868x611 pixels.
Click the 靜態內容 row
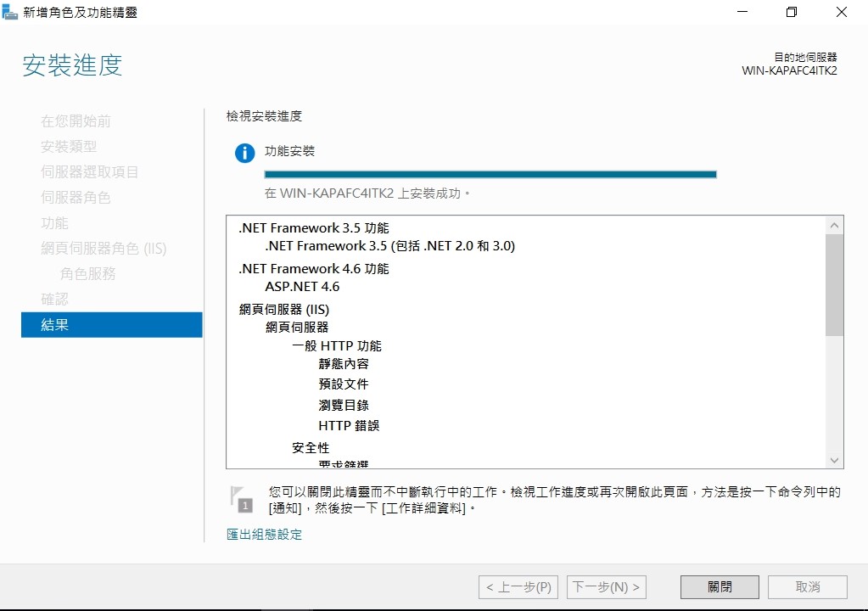[x=344, y=363]
